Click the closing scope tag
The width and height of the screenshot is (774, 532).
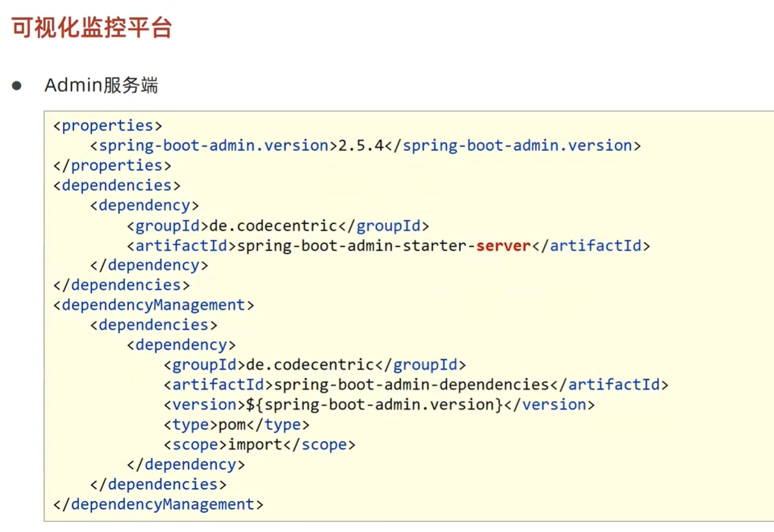click(319, 445)
